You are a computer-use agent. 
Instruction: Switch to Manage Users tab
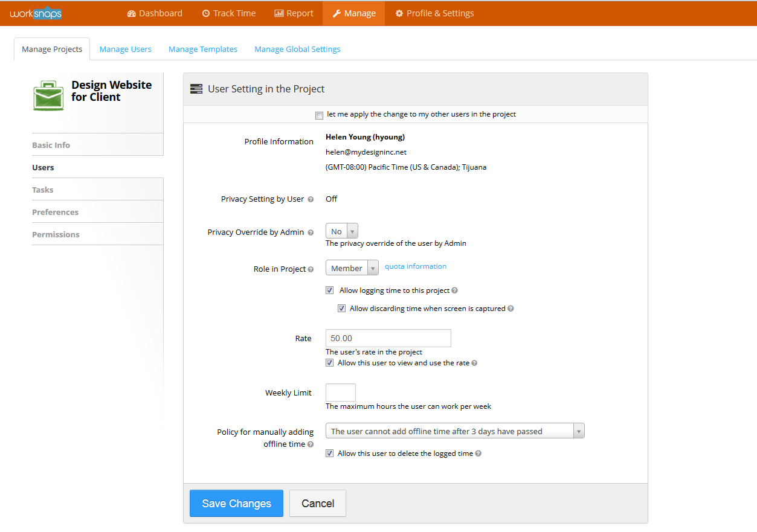click(125, 50)
